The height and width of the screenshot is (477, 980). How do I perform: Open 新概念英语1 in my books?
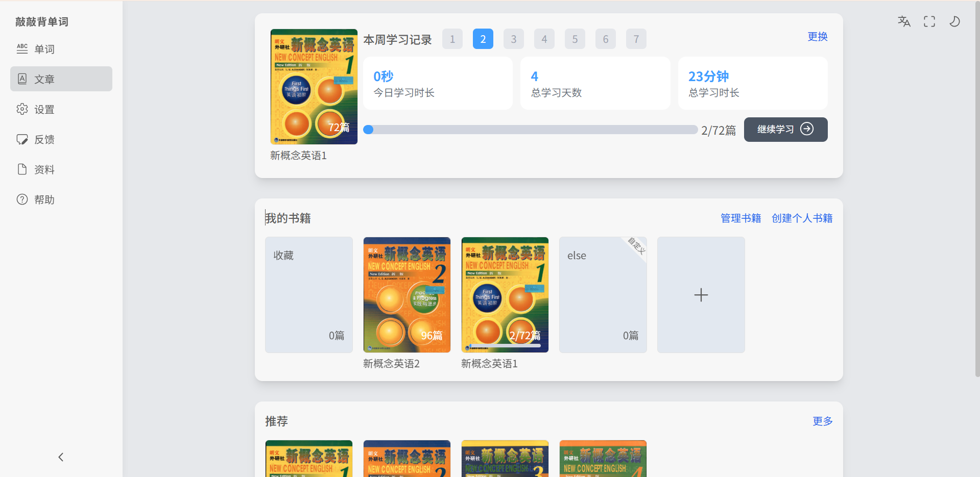[x=505, y=295]
